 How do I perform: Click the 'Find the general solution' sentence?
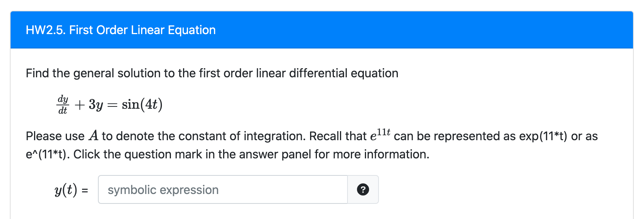(212, 73)
